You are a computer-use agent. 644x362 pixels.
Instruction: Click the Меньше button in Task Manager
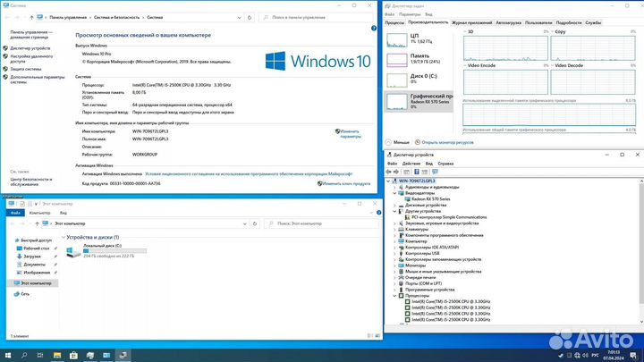[397, 142]
